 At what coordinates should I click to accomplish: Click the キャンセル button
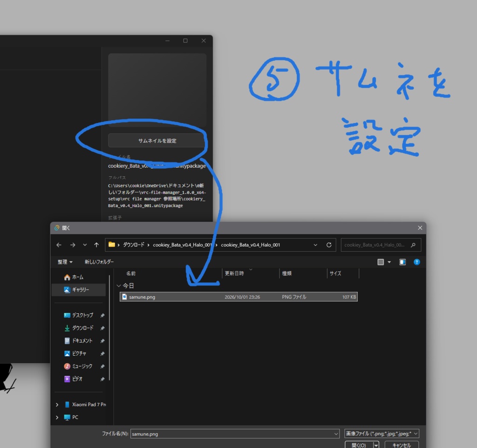402,445
